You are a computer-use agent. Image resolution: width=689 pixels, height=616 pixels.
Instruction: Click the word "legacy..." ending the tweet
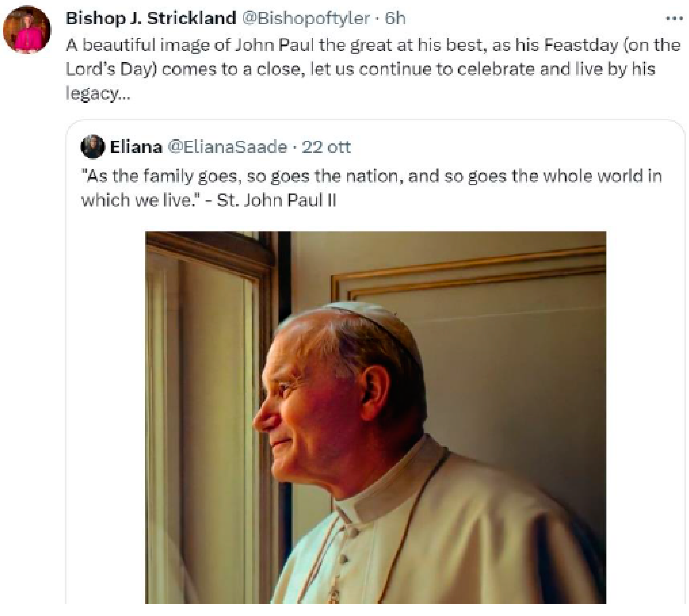click(97, 93)
